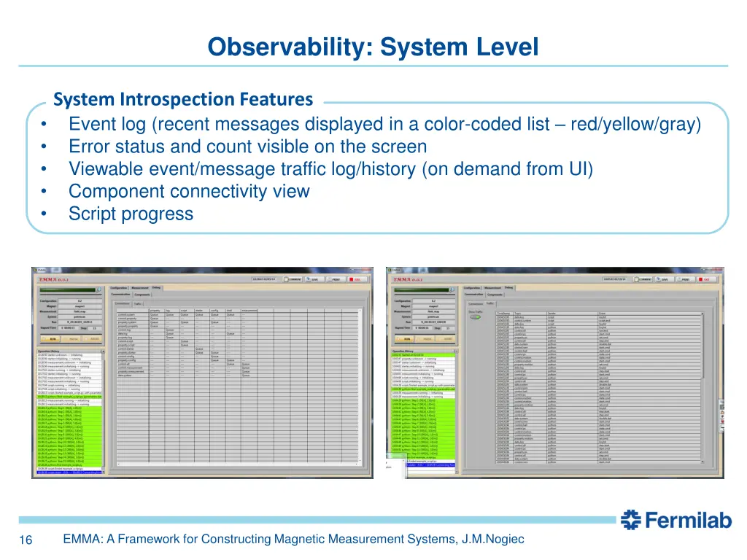The image size is (747, 560).
Task: Toggle the Show Traffic switch
Action: [x=475, y=317]
